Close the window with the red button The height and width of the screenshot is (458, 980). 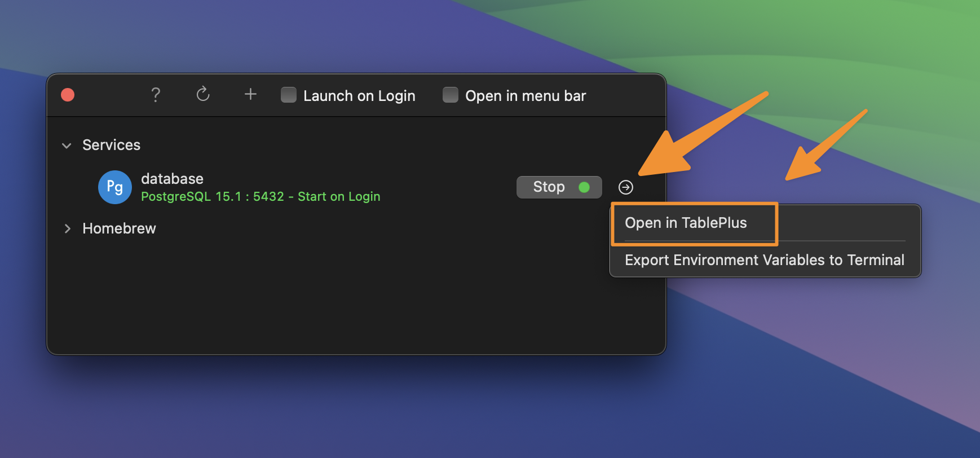tap(68, 95)
